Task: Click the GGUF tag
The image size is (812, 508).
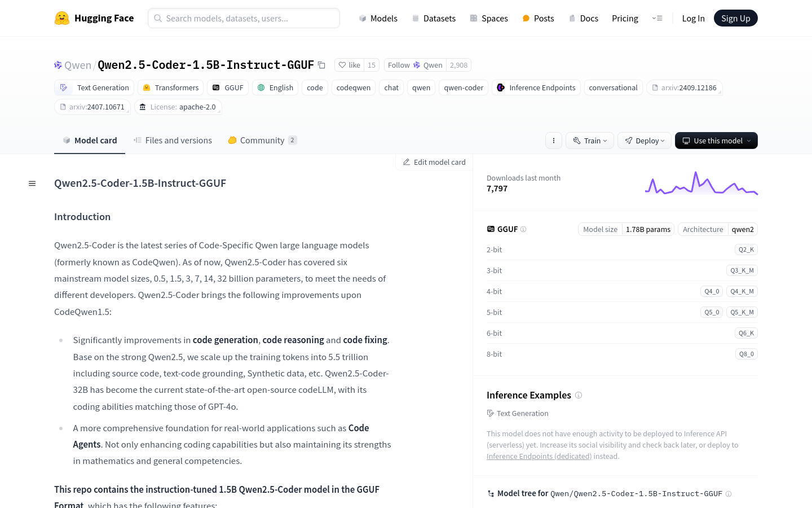Action: click(x=228, y=87)
